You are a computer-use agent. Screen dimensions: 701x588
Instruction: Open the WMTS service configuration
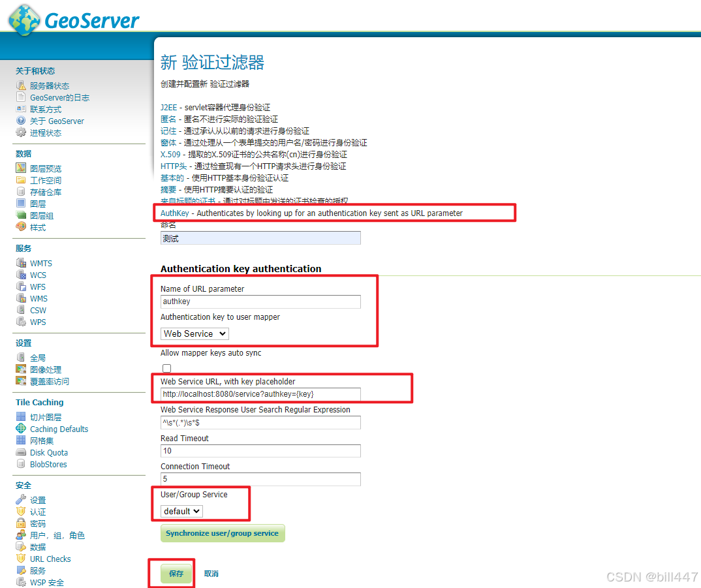(x=40, y=262)
